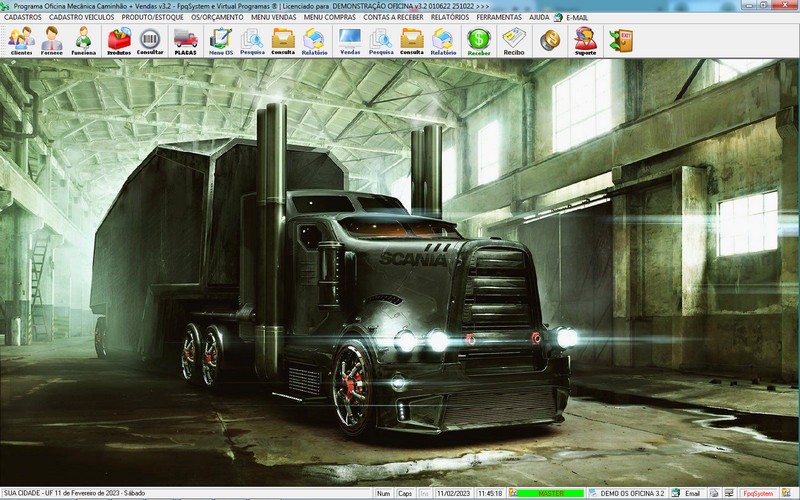
Task: Click the Pesquisa icon beside Vendas
Action: pos(381,41)
